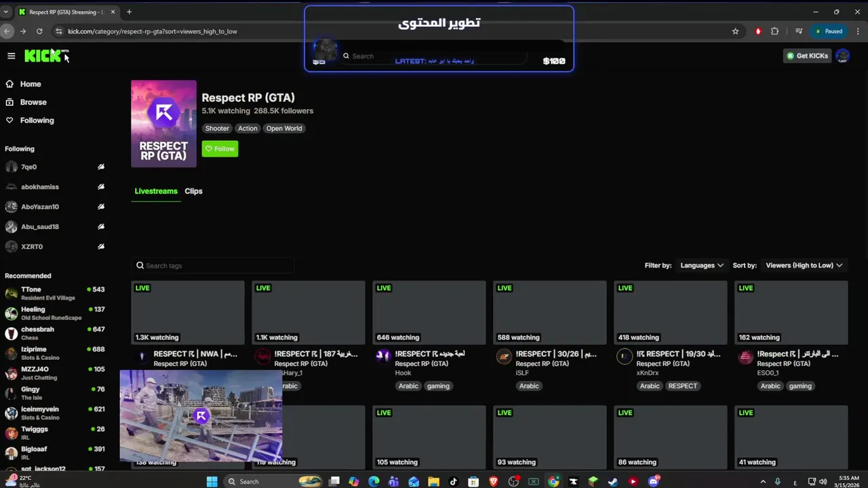Click the Hook streamer avatar icon
Screen dimensions: 868x488
click(x=383, y=357)
